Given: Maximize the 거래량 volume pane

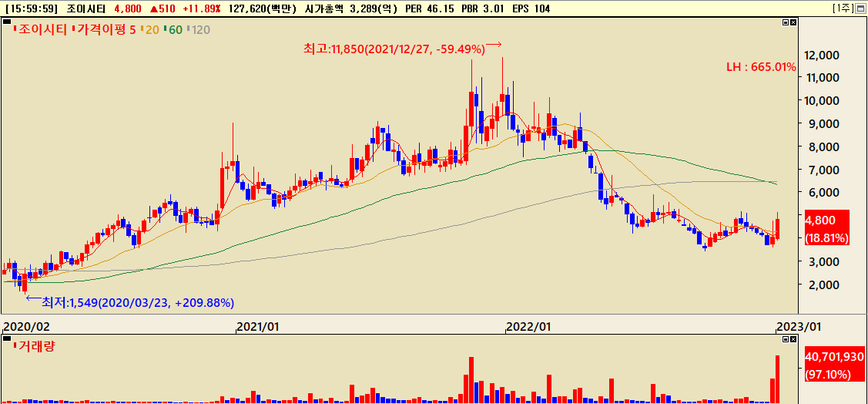Looking at the screenshot, I should pos(786,338).
